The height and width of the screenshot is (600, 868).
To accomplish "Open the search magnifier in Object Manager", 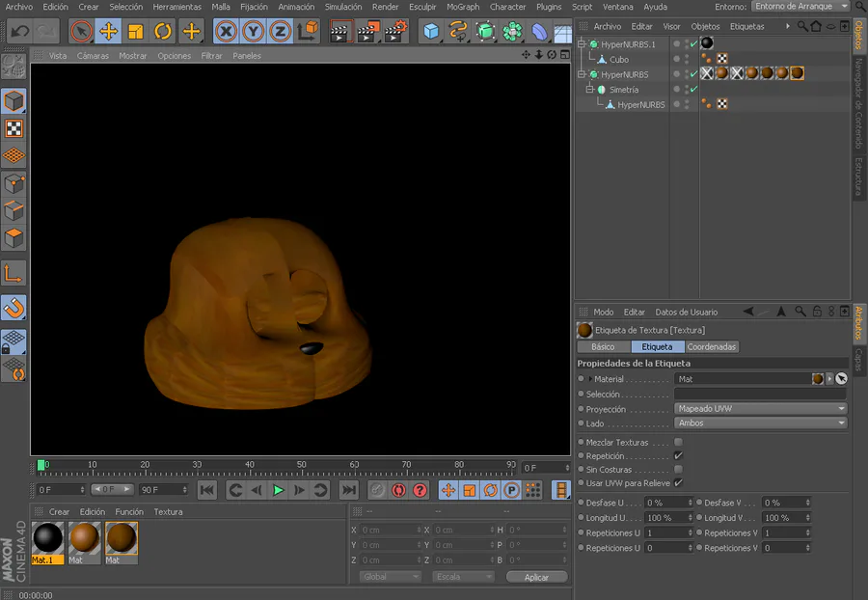I will coord(801,26).
